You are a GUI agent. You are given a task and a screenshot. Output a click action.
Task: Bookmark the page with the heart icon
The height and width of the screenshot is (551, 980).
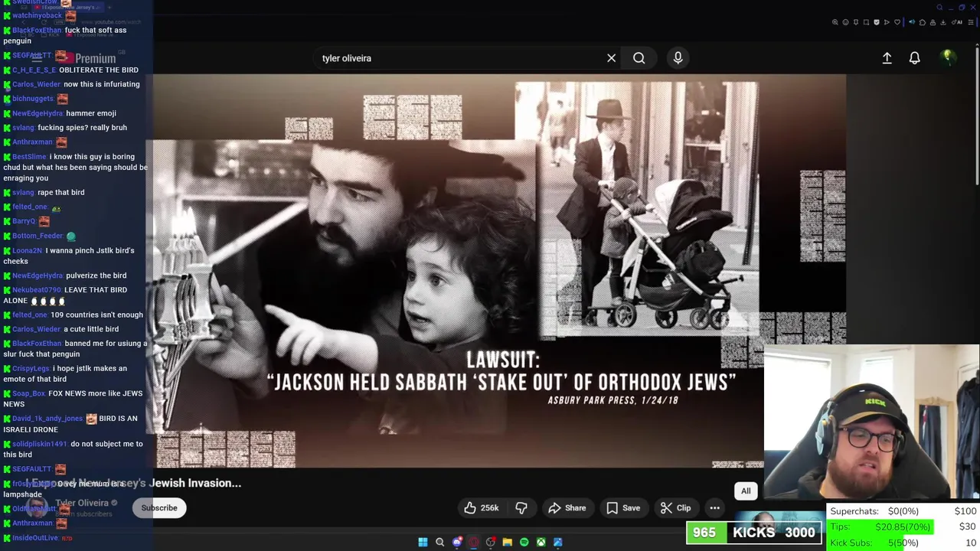[897, 22]
